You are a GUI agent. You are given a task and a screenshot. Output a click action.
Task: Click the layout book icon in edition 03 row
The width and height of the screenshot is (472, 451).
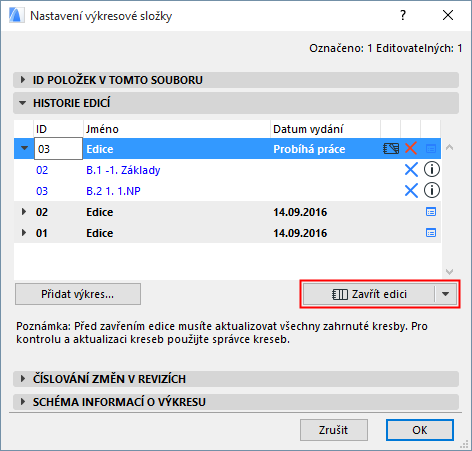pos(391,148)
